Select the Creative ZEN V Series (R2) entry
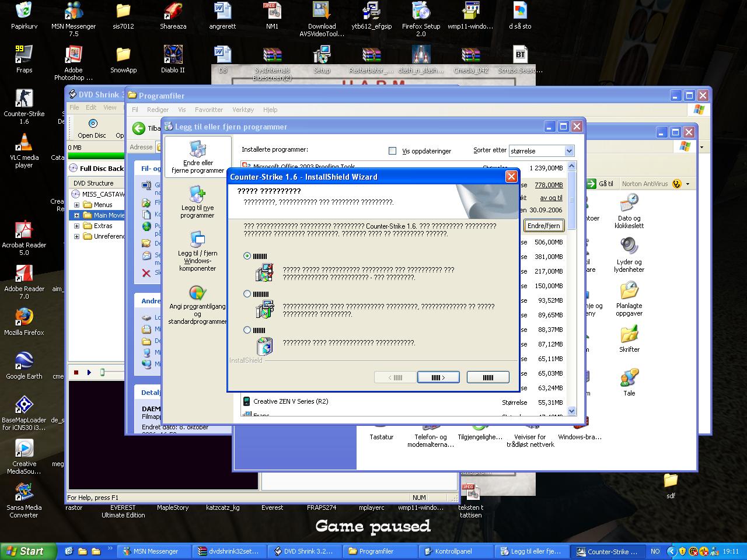Screen dimensions: 747x560 pyautogui.click(x=402, y=401)
